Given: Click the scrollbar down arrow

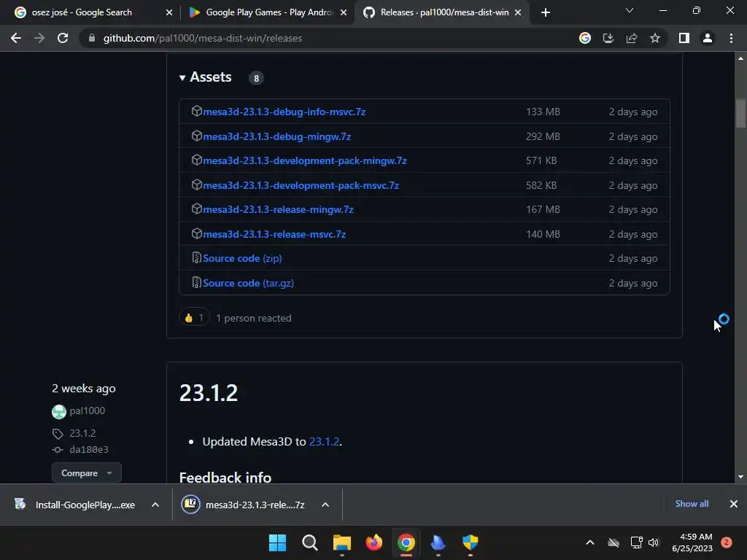Looking at the screenshot, I should tap(740, 477).
